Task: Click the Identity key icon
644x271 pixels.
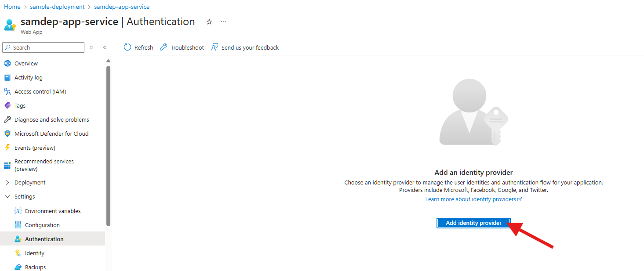Action: [18, 253]
